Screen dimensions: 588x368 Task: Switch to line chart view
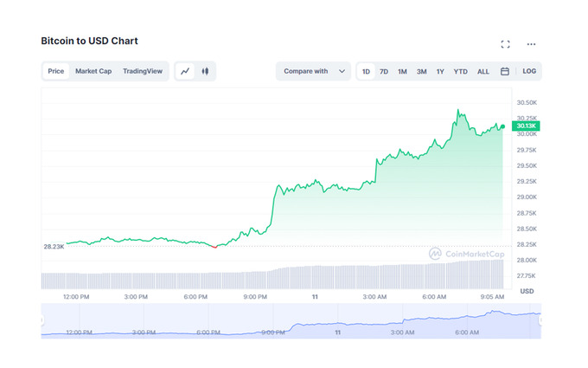coord(186,71)
